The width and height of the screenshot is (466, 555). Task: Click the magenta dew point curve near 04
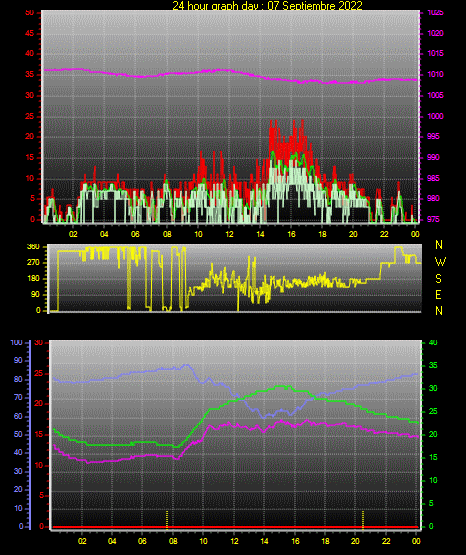tap(112, 461)
